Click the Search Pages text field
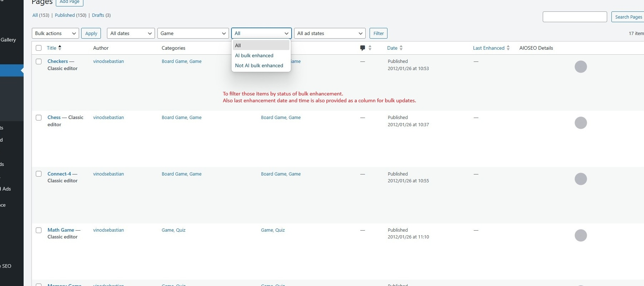 pyautogui.click(x=575, y=17)
